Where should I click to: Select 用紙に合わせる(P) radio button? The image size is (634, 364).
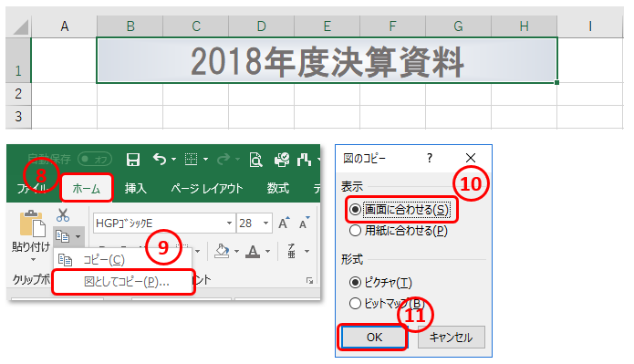(355, 231)
